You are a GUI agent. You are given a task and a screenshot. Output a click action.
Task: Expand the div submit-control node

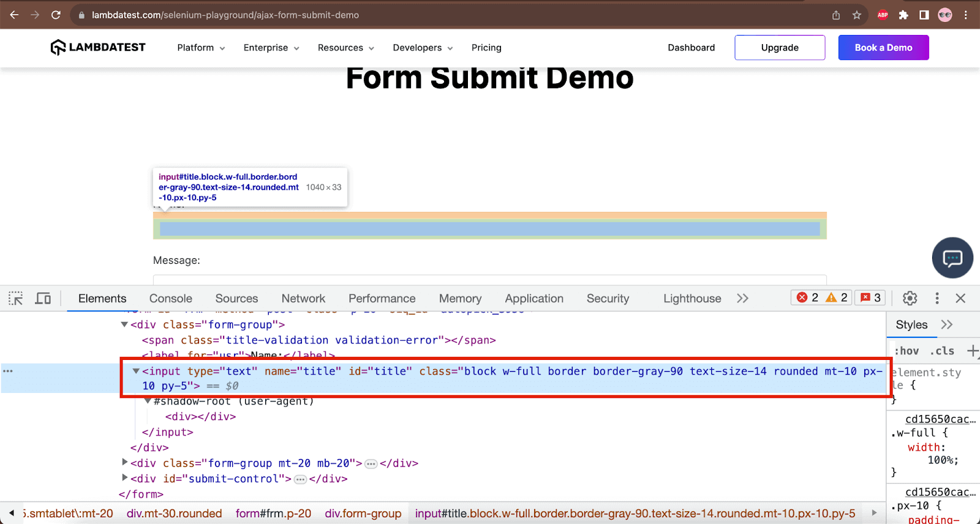(124, 477)
